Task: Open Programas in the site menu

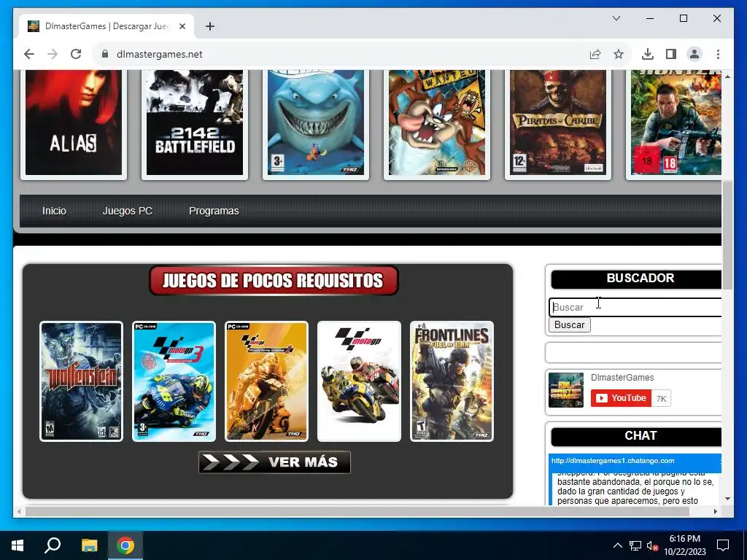Action: [x=214, y=211]
